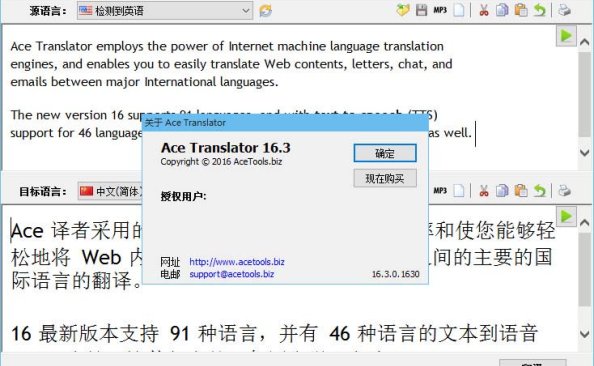Clear target text with new document icon
The image size is (594, 366).
point(459,191)
